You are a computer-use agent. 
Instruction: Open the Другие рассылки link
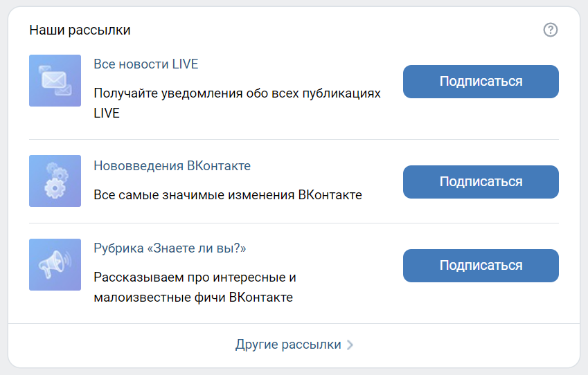(288, 345)
